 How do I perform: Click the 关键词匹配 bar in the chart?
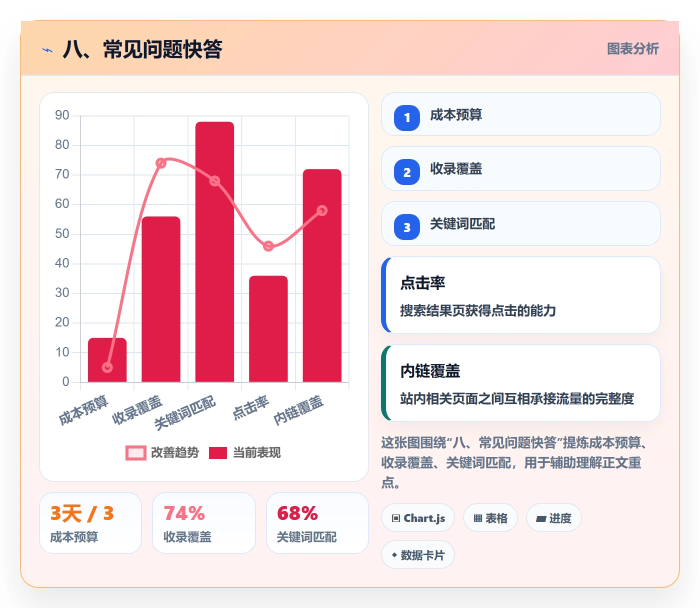[x=214, y=252]
